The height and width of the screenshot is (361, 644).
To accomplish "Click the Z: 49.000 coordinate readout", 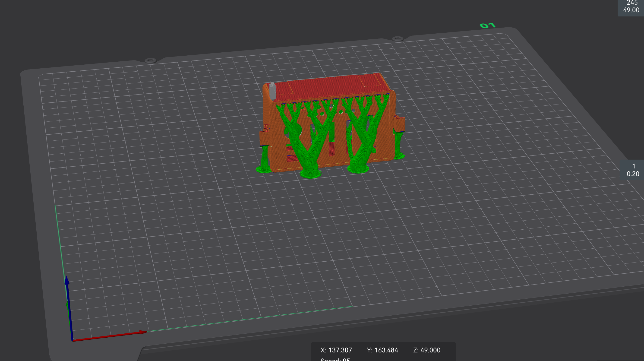I will tap(426, 350).
